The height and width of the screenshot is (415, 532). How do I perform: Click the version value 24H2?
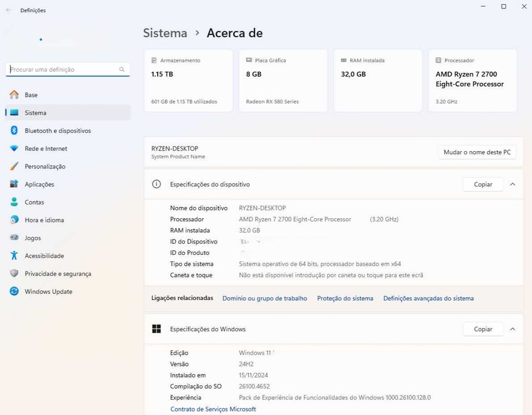(246, 364)
